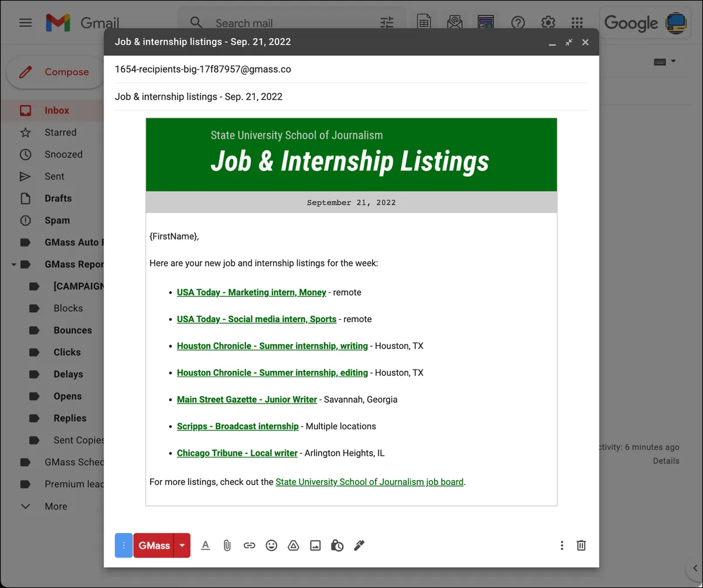Open GMass settings dropdown arrow
The width and height of the screenshot is (703, 588).
(182, 545)
